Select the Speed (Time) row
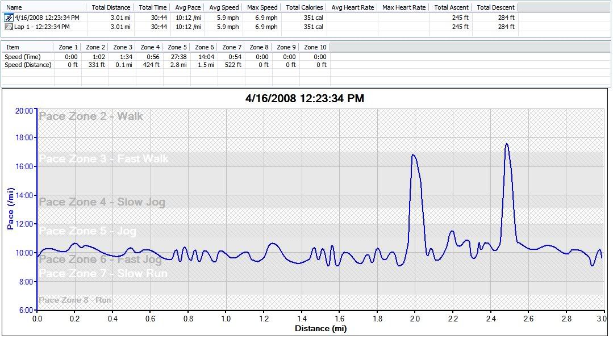This screenshot has height=364, width=613. [23, 57]
